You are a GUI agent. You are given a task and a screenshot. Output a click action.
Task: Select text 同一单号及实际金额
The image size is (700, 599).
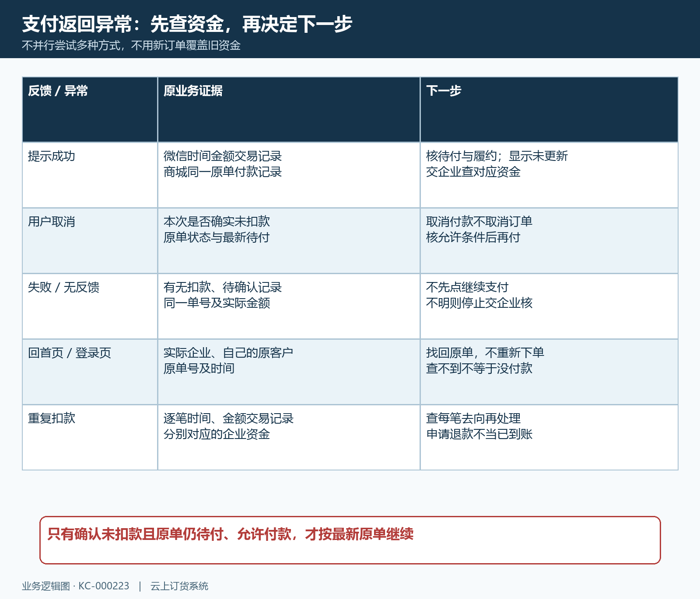click(x=217, y=303)
